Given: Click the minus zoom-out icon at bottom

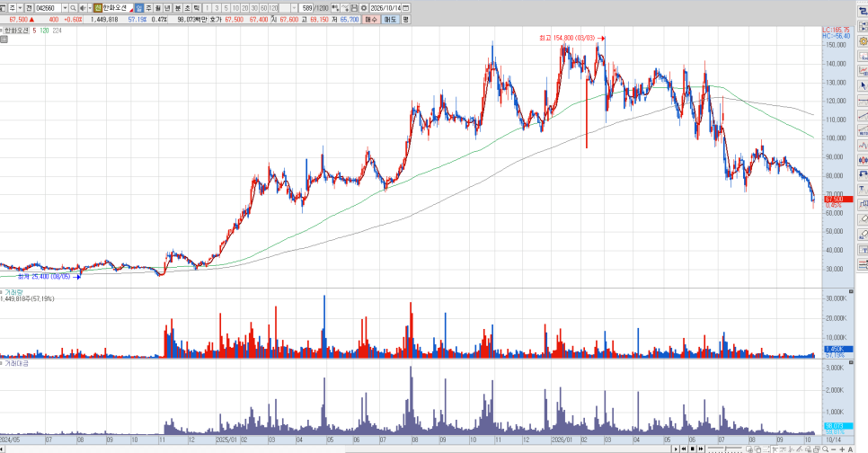Looking at the screenshot, I should [833, 449].
